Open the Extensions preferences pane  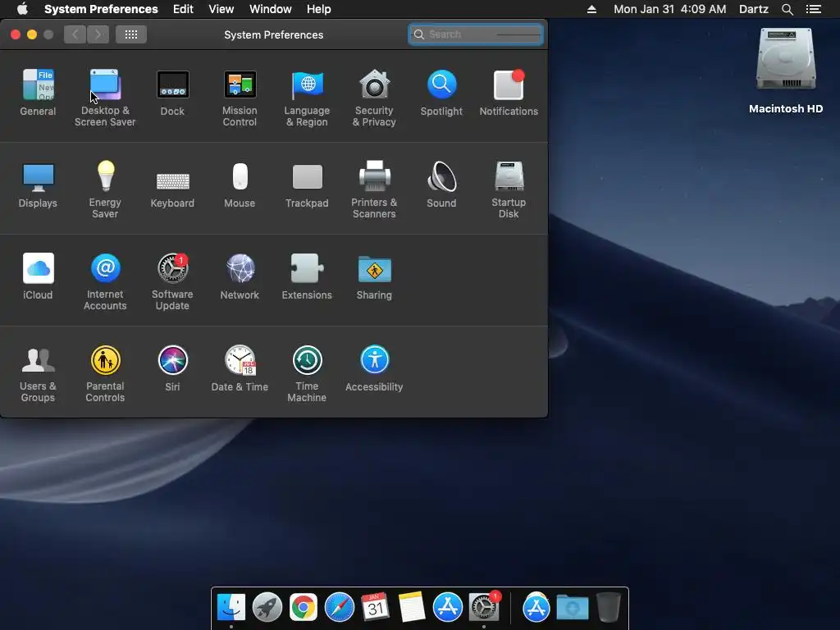307,276
